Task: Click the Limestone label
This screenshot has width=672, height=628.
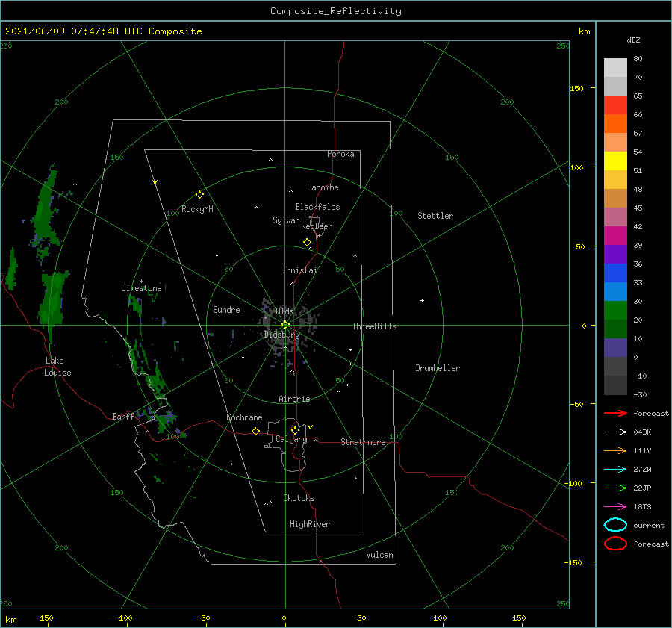Action: click(141, 288)
